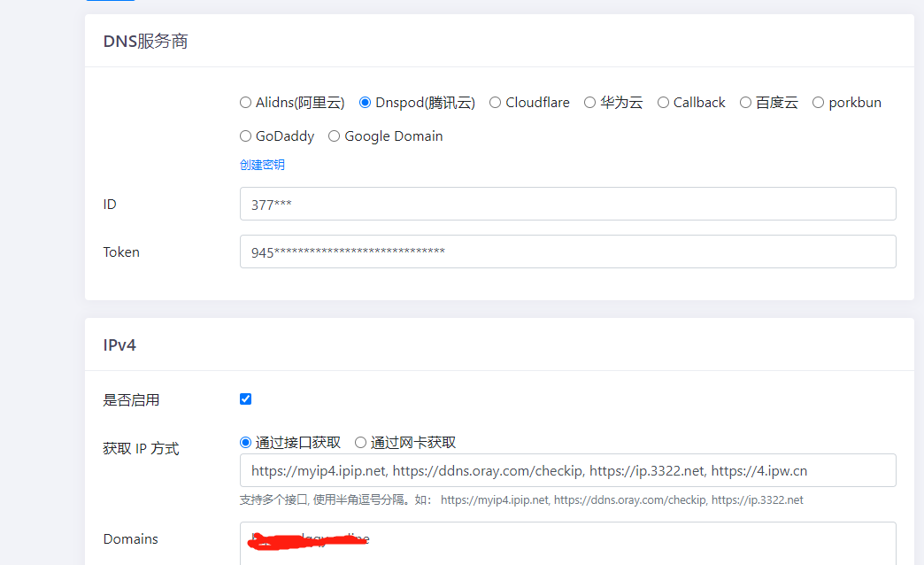Open example link myip4.ipip.net in hint
The height and width of the screenshot is (565, 924).
click(495, 500)
